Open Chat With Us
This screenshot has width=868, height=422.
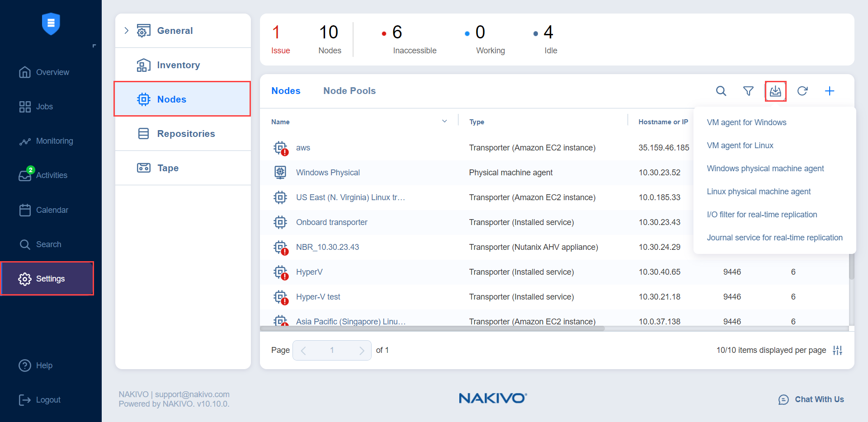click(811, 399)
